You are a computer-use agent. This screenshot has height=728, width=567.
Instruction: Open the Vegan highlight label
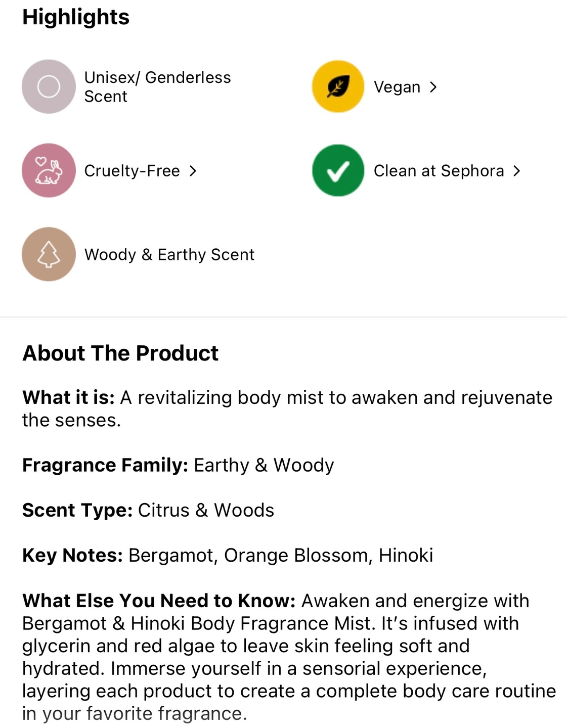click(397, 87)
